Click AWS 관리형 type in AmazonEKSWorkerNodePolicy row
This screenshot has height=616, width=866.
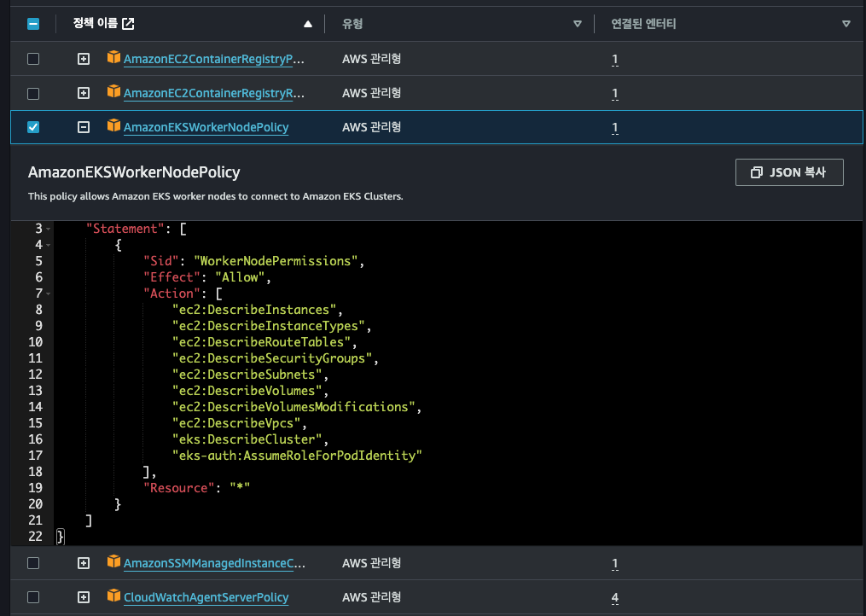(x=372, y=127)
